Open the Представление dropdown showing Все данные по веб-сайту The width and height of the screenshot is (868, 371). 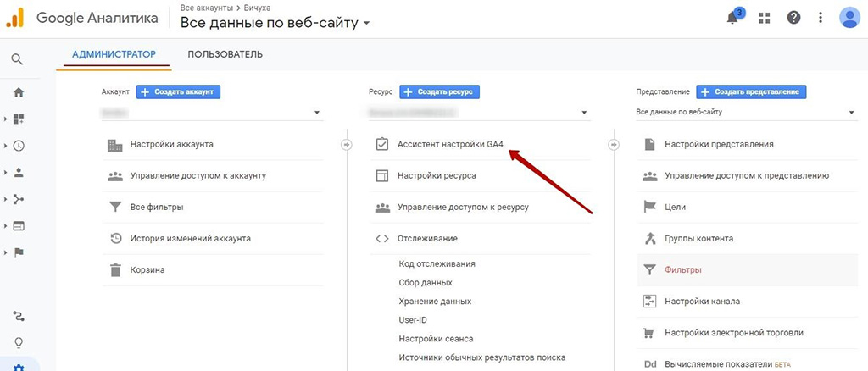(747, 113)
